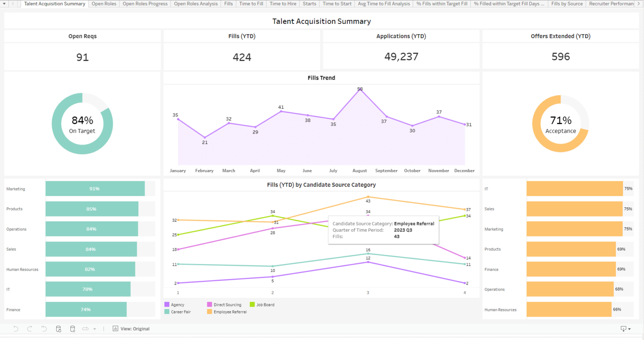The image size is (644, 340).
Task: Select the Fills by Source tab
Action: pos(567,4)
